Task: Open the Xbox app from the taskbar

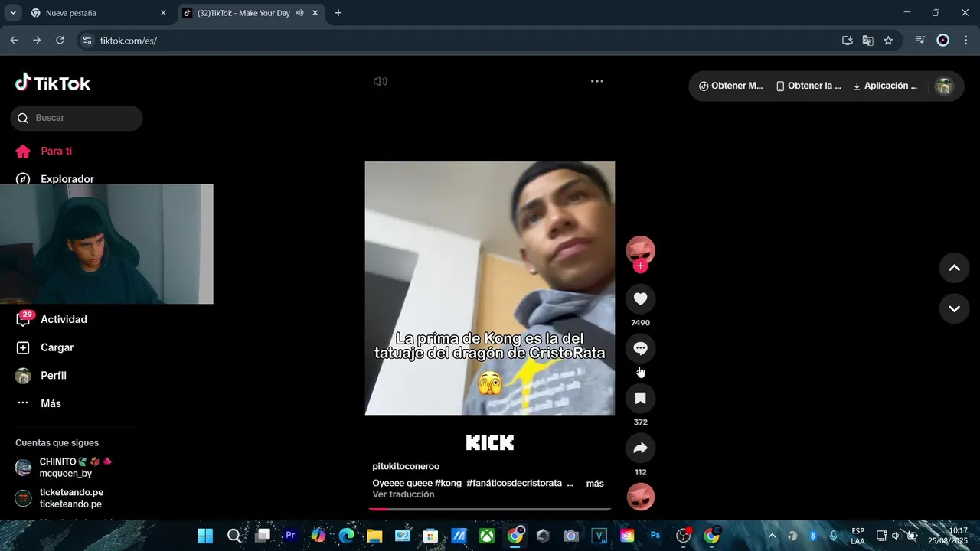Action: tap(487, 536)
